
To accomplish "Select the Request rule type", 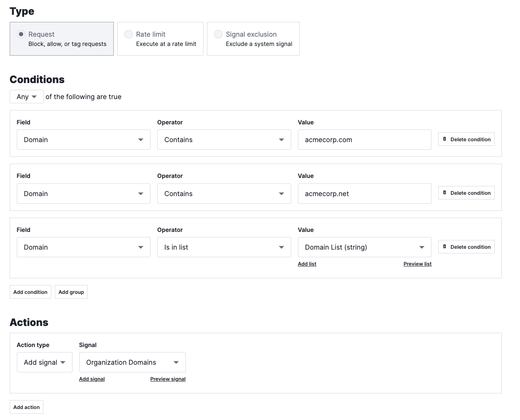I will [20, 34].
